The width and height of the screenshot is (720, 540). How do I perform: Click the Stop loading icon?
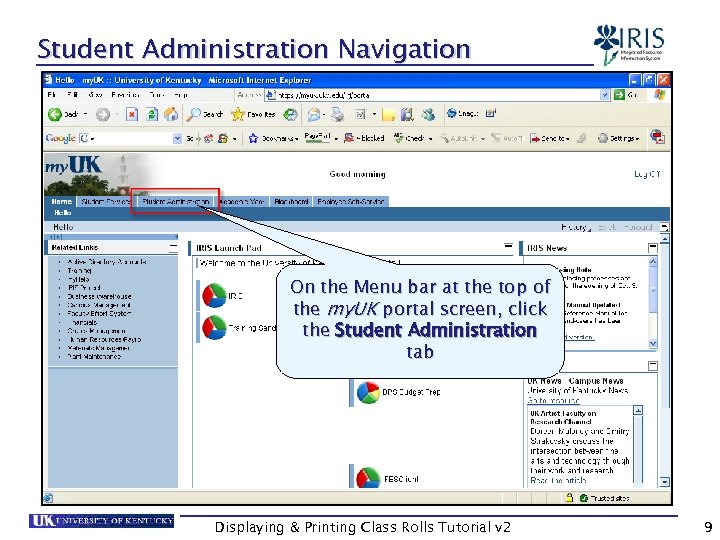[x=132, y=114]
